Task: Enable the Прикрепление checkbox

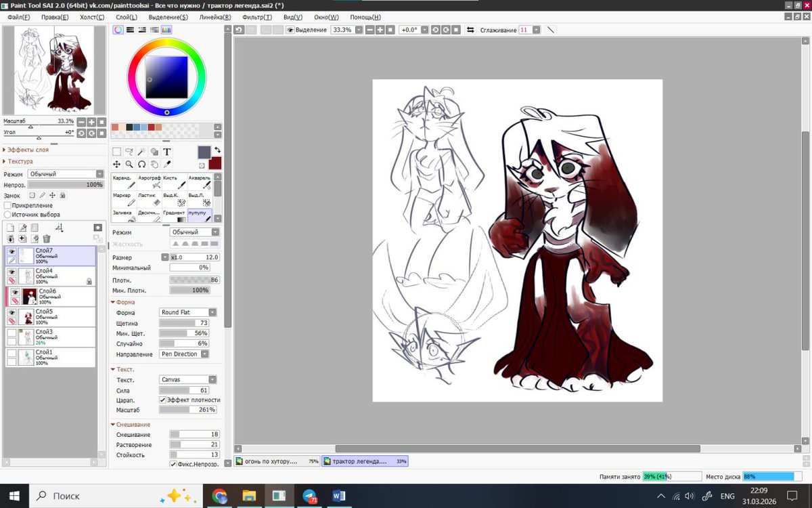Action: pyautogui.click(x=7, y=205)
